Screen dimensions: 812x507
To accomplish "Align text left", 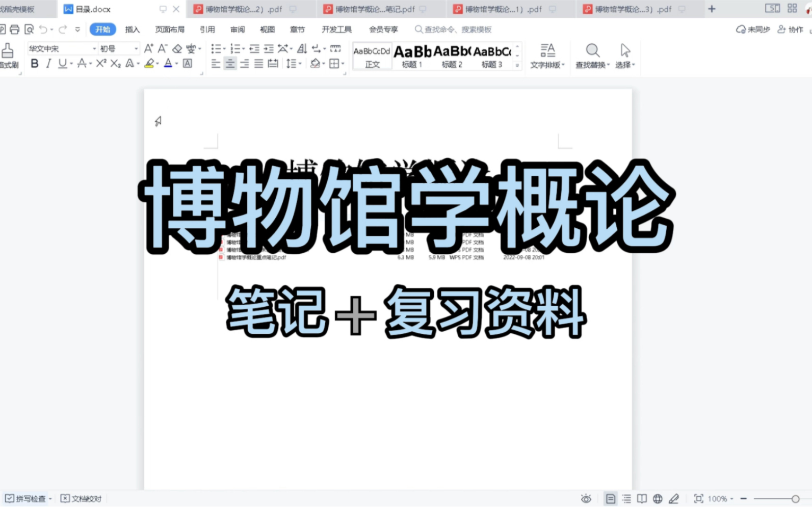I will 216,63.
